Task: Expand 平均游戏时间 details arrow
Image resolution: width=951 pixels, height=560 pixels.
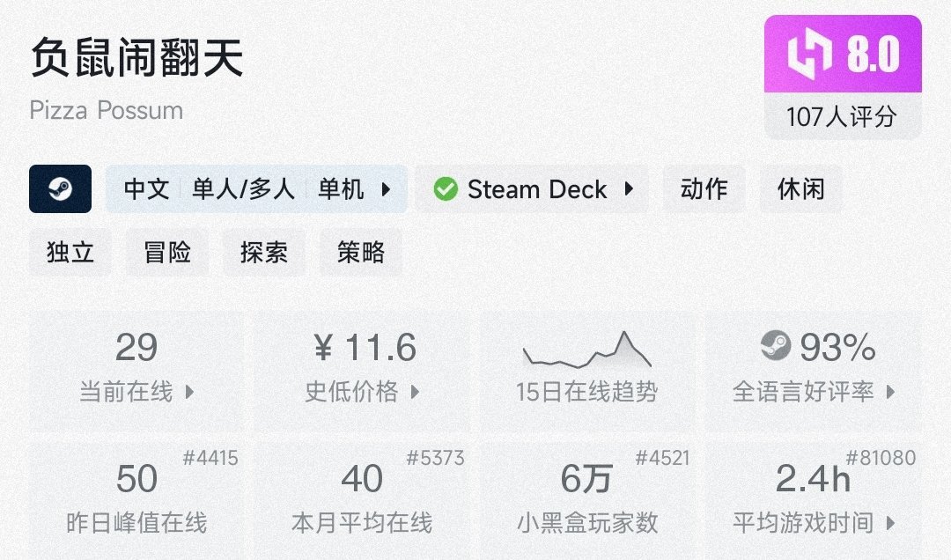Action: [x=890, y=523]
